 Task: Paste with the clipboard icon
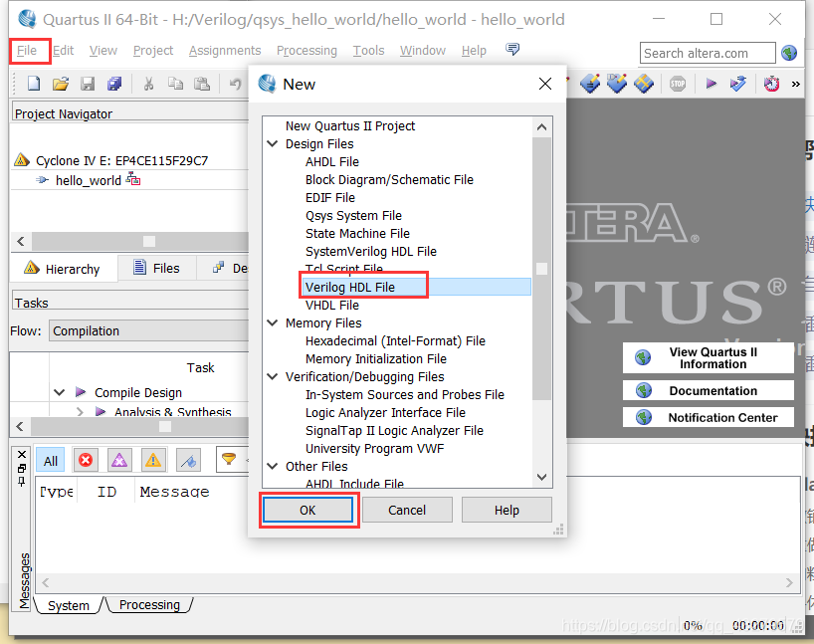pyautogui.click(x=201, y=83)
